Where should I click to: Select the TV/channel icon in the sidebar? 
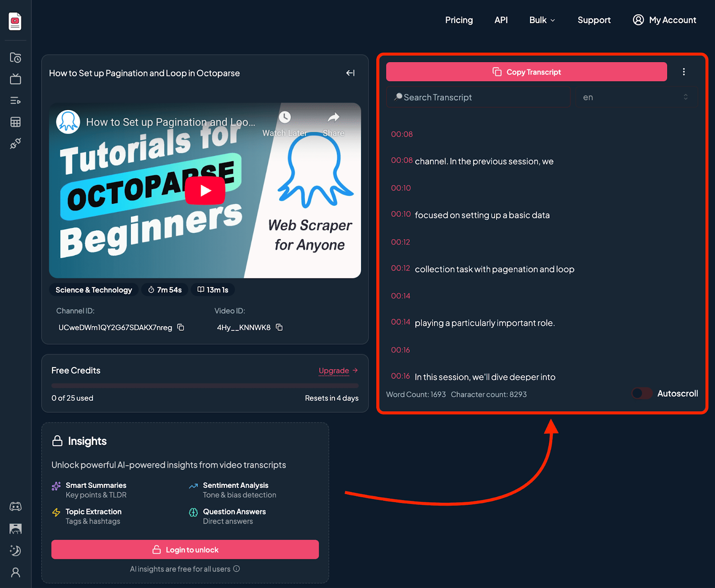point(15,79)
